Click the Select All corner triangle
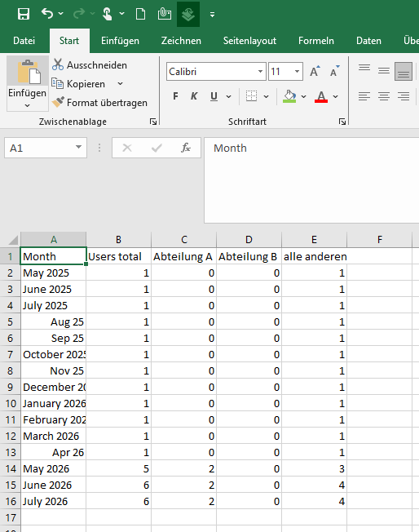The height and width of the screenshot is (532, 419). click(13, 240)
